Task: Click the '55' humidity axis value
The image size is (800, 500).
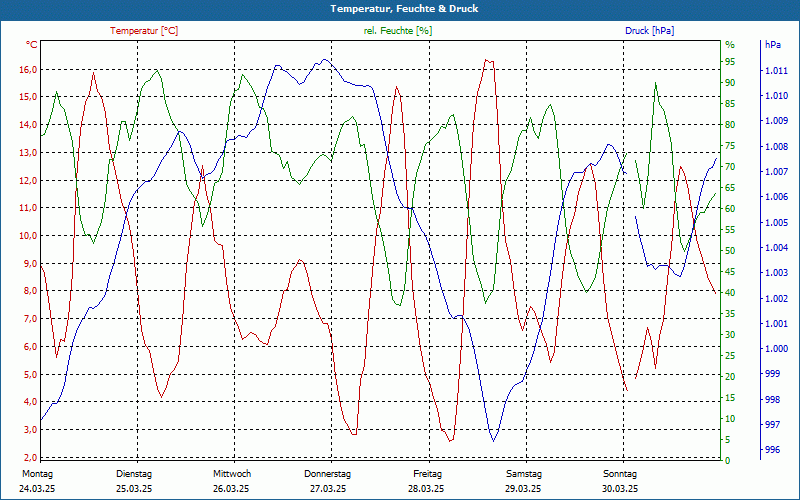Action: pyautogui.click(x=730, y=230)
